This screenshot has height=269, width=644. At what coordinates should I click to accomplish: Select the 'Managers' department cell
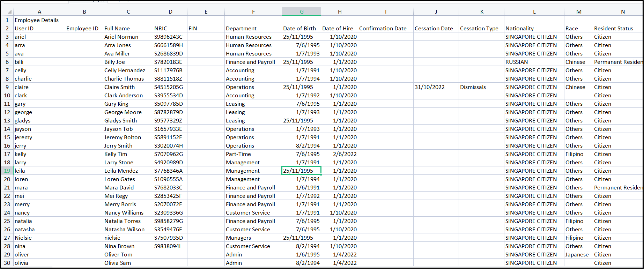253,238
